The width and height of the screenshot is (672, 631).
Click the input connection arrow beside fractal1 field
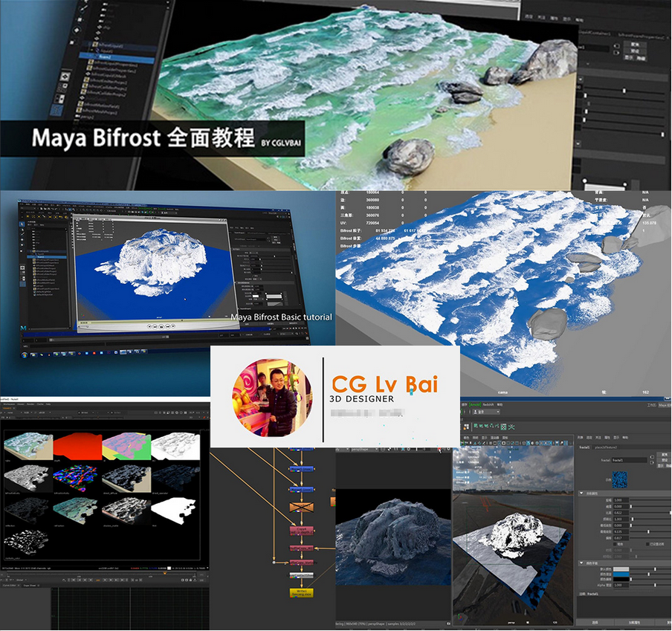click(x=653, y=457)
